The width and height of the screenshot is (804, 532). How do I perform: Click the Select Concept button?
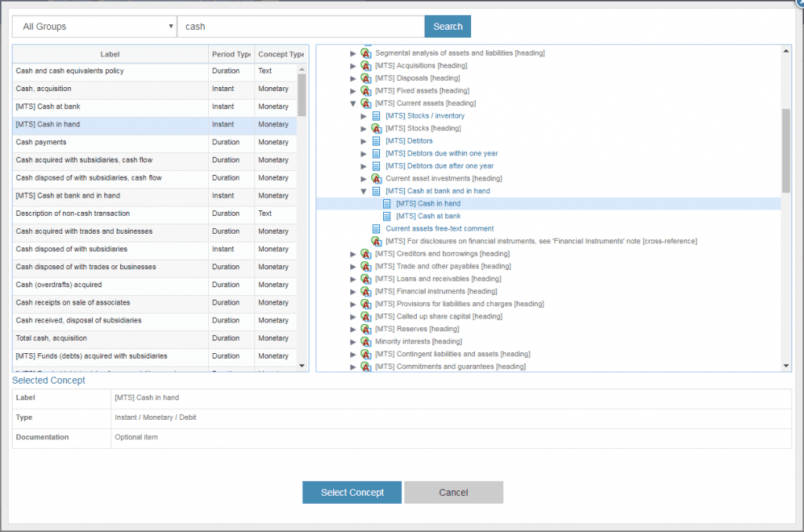point(352,493)
